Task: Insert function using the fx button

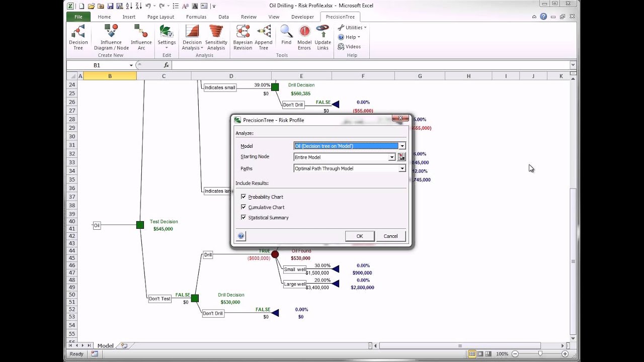Action: [167, 65]
